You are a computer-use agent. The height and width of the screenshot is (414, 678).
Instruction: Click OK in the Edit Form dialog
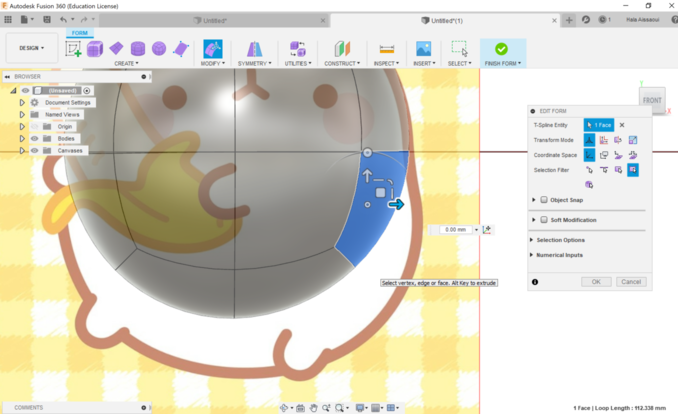(596, 282)
